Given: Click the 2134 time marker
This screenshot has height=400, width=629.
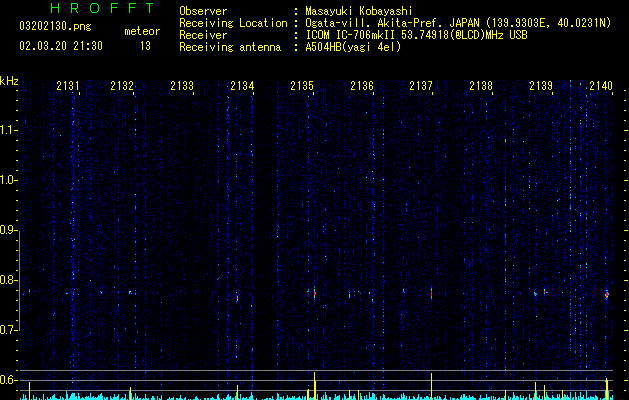Looking at the screenshot, I should [242, 85].
